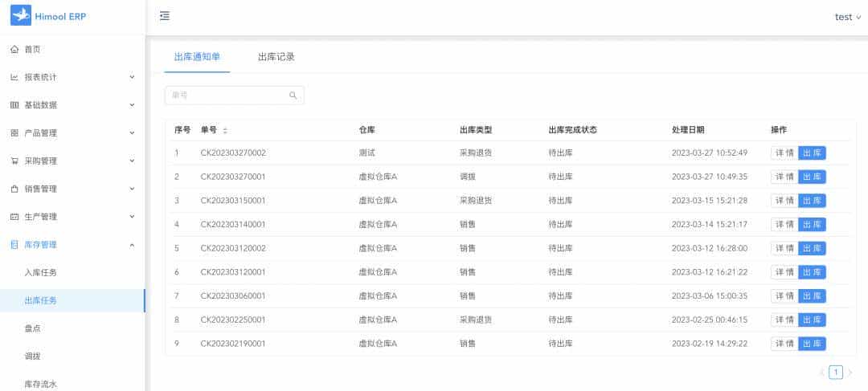Go to next page arrow
Image resolution: width=868 pixels, height=391 pixels.
(x=850, y=373)
